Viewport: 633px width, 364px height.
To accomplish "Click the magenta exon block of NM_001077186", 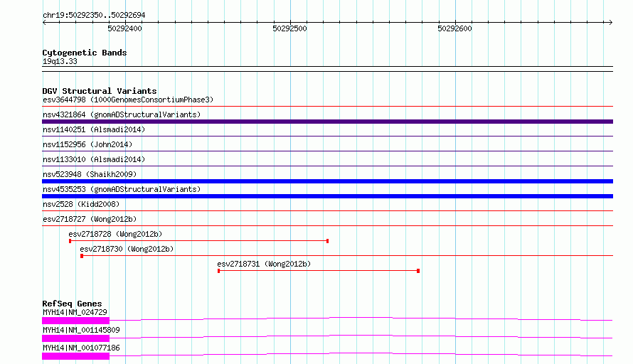I will 75,356.
